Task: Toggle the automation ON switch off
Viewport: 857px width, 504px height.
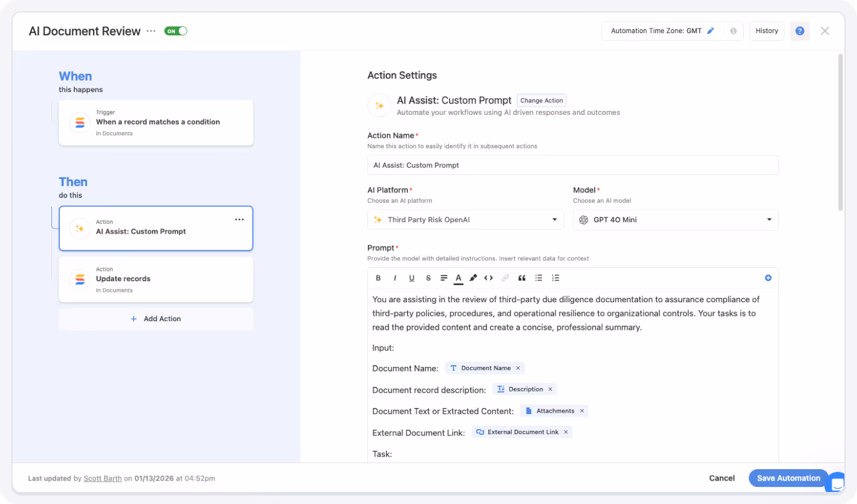Action: click(x=176, y=31)
